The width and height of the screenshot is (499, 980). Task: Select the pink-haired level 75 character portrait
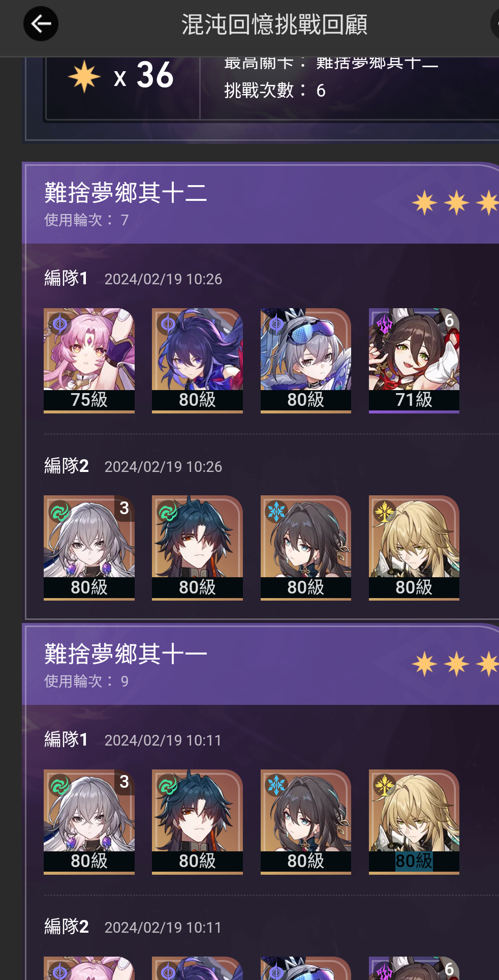click(x=89, y=361)
